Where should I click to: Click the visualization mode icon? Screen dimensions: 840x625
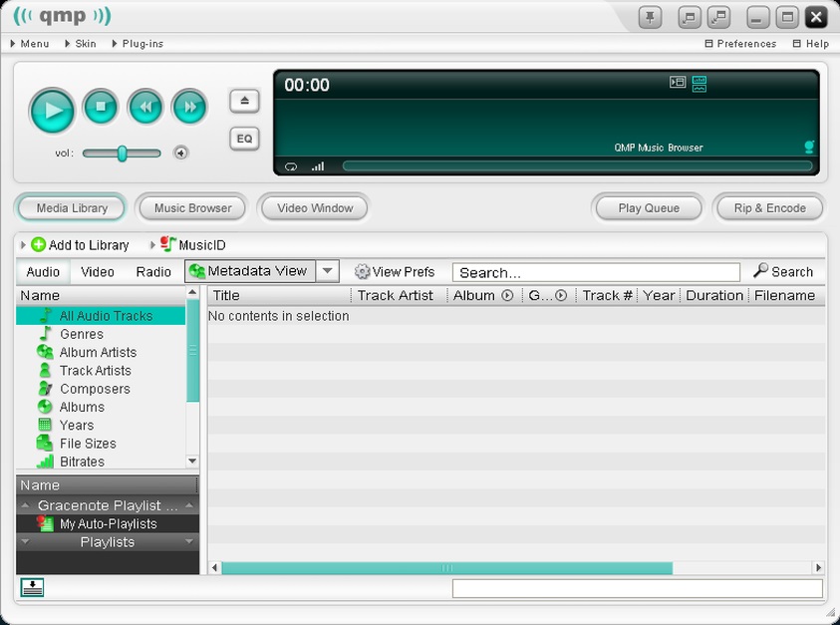tap(700, 84)
